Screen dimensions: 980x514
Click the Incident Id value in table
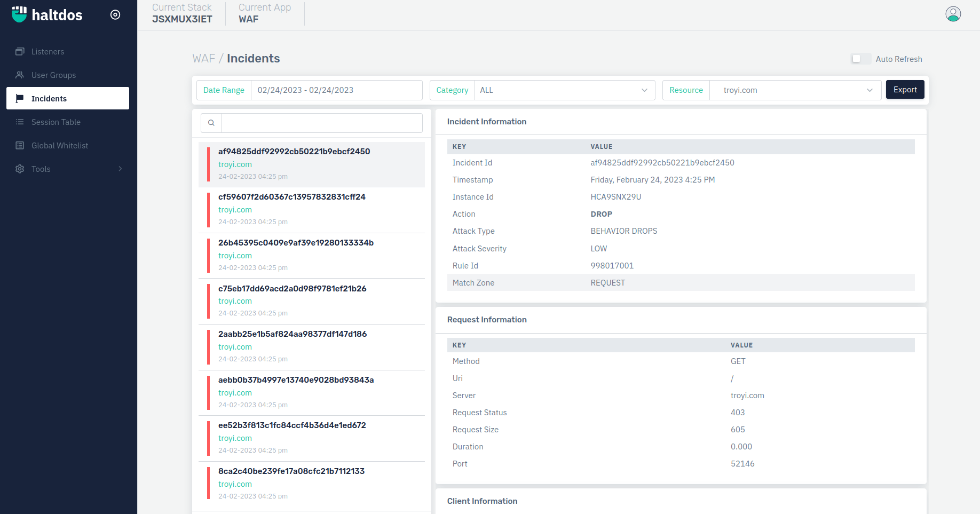pyautogui.click(x=662, y=163)
